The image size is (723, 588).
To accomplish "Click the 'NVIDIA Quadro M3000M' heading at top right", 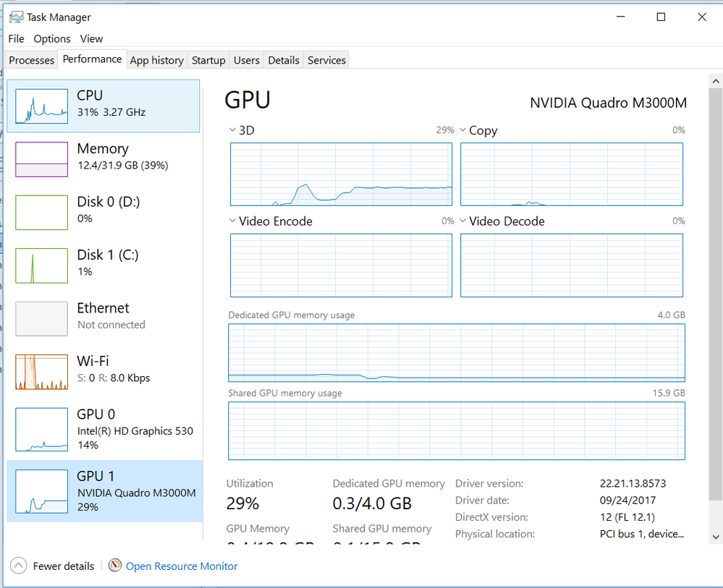I will point(608,103).
